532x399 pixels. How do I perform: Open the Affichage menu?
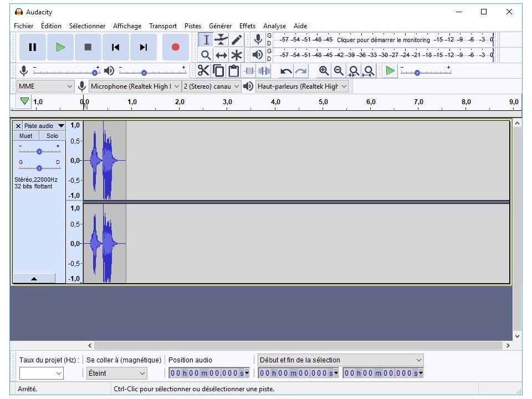[127, 26]
